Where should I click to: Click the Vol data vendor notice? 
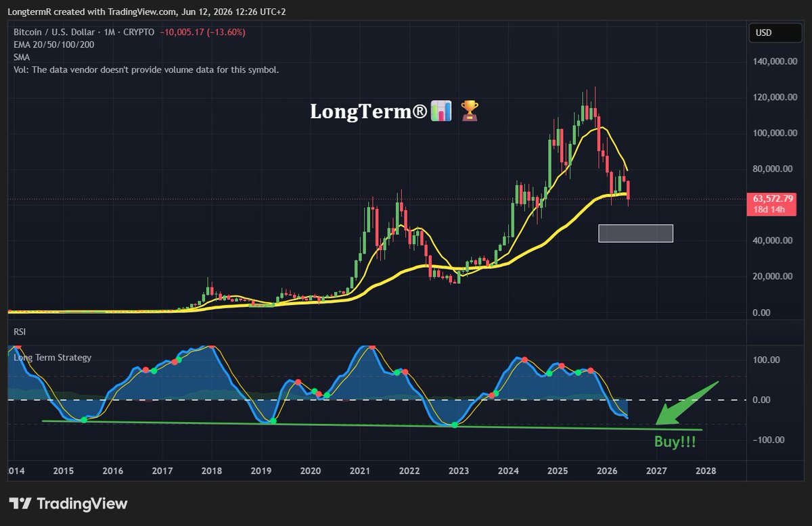(146, 70)
